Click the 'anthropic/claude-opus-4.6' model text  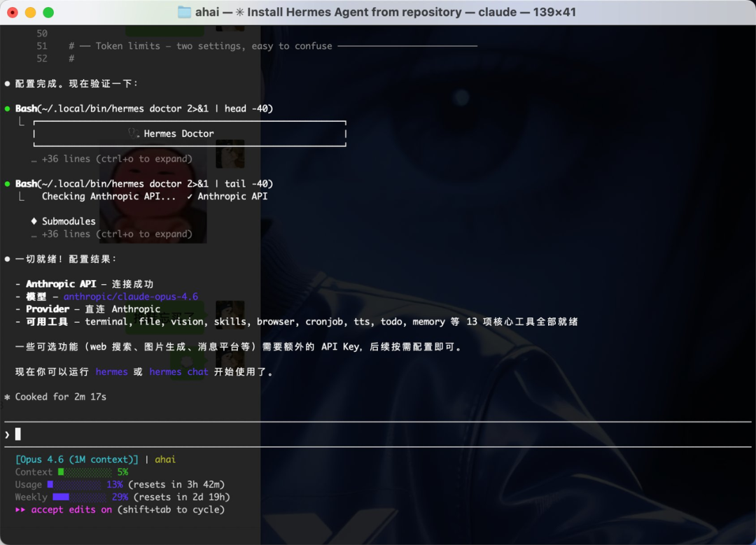pos(131,297)
